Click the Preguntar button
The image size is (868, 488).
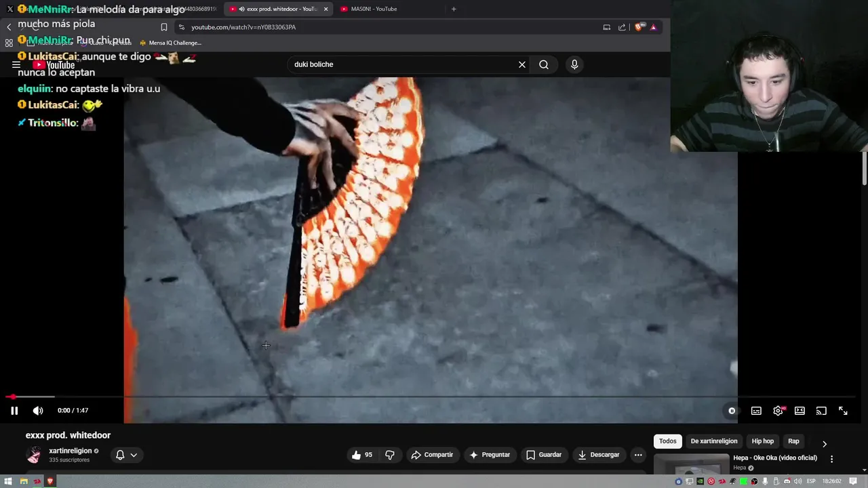click(490, 455)
